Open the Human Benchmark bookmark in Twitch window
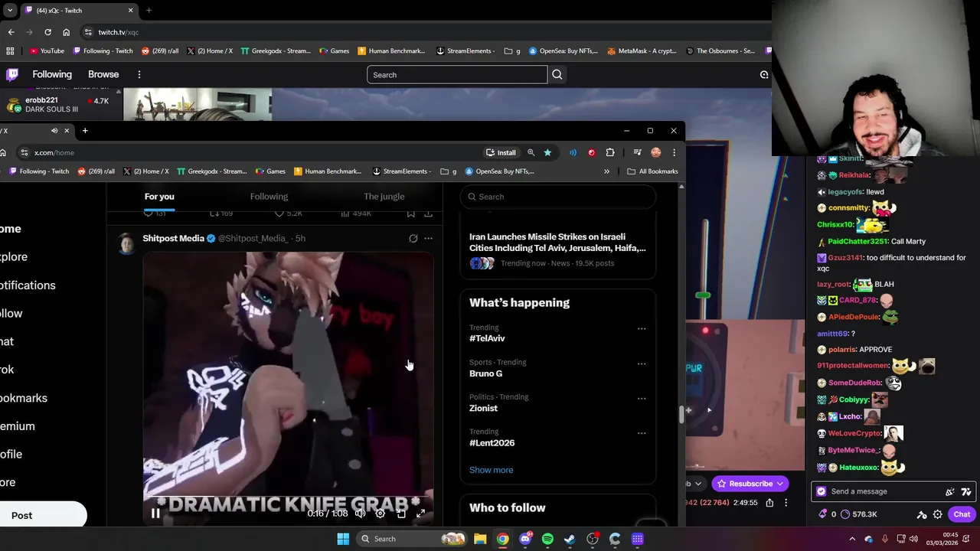Image resolution: width=980 pixels, height=551 pixels. (x=391, y=51)
